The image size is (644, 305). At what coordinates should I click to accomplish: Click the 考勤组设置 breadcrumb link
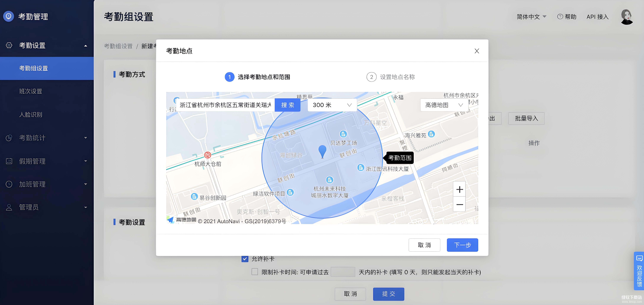tap(118, 46)
